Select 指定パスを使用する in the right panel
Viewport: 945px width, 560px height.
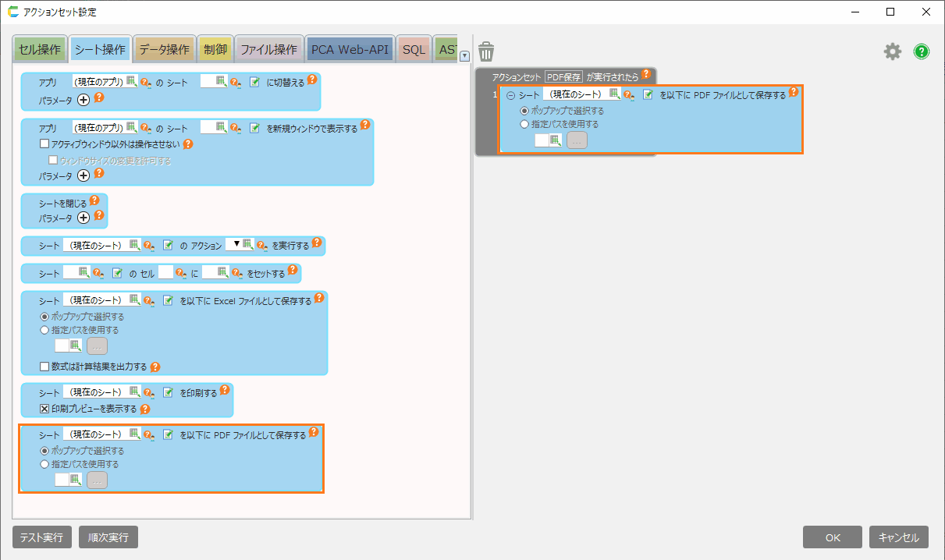(x=524, y=124)
